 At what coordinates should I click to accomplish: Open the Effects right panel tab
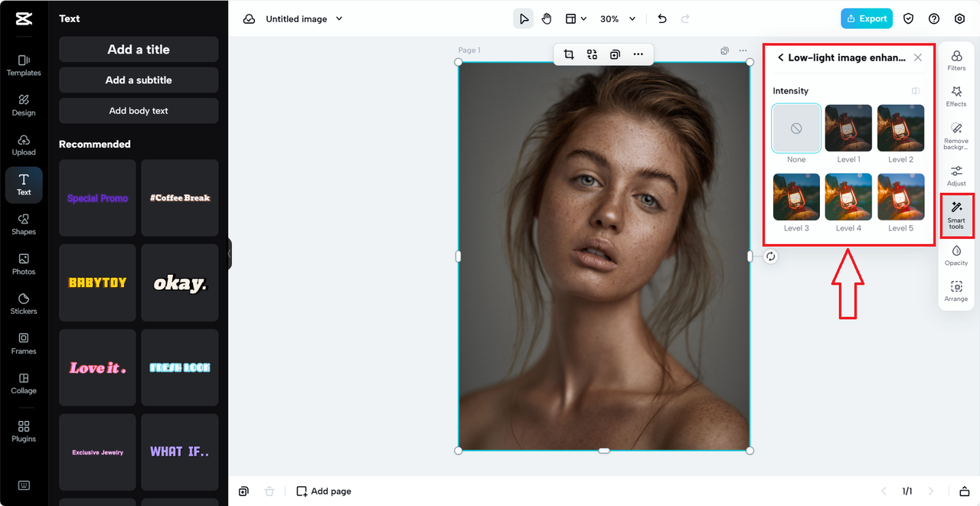click(x=956, y=96)
